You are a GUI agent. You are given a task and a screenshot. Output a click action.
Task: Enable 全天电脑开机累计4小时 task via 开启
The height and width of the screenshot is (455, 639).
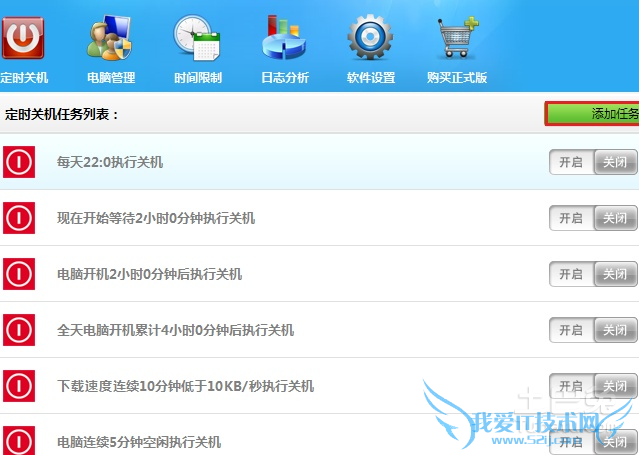pyautogui.click(x=571, y=330)
